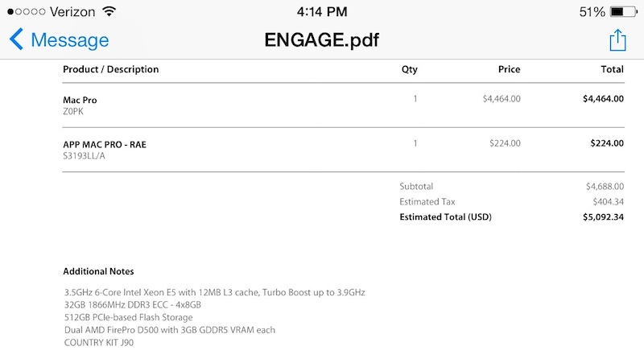Tap the Estimated Tax value $404.34

click(x=607, y=202)
